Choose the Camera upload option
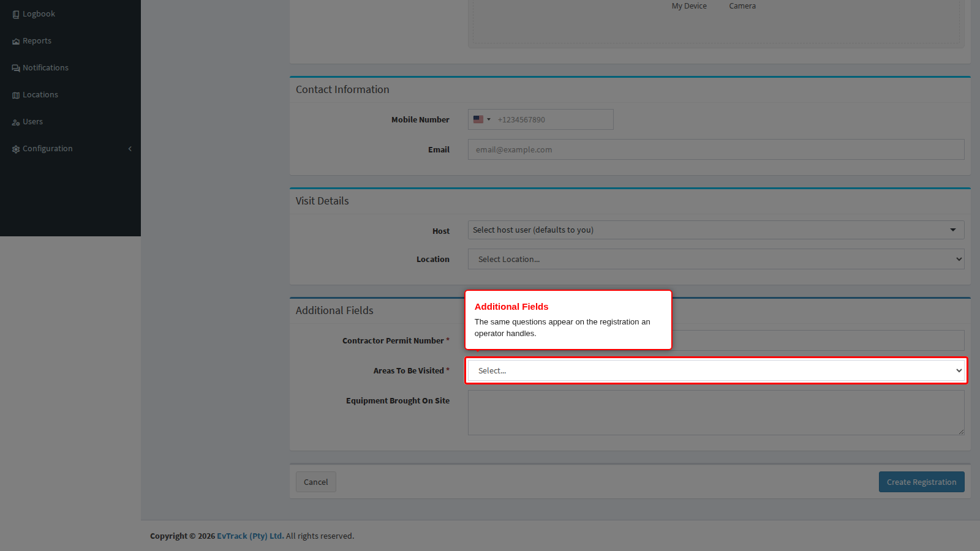The height and width of the screenshot is (551, 980). [x=742, y=6]
